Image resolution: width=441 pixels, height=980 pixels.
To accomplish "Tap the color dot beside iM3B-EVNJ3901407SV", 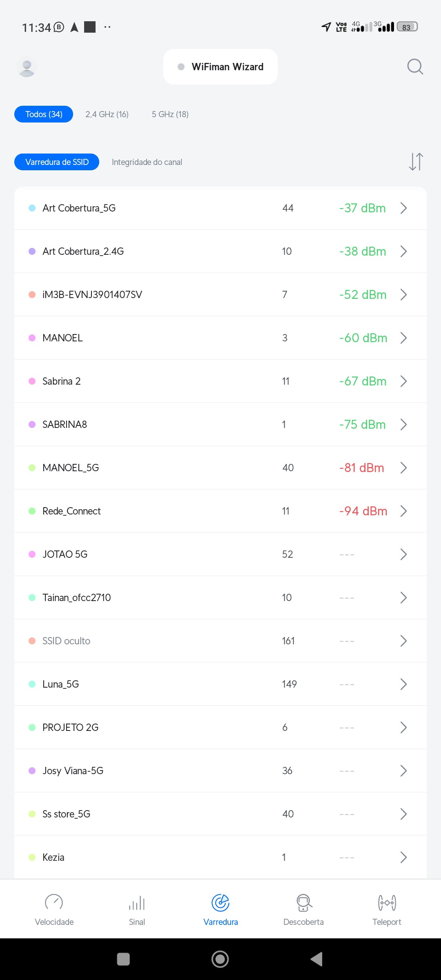I will (x=32, y=295).
